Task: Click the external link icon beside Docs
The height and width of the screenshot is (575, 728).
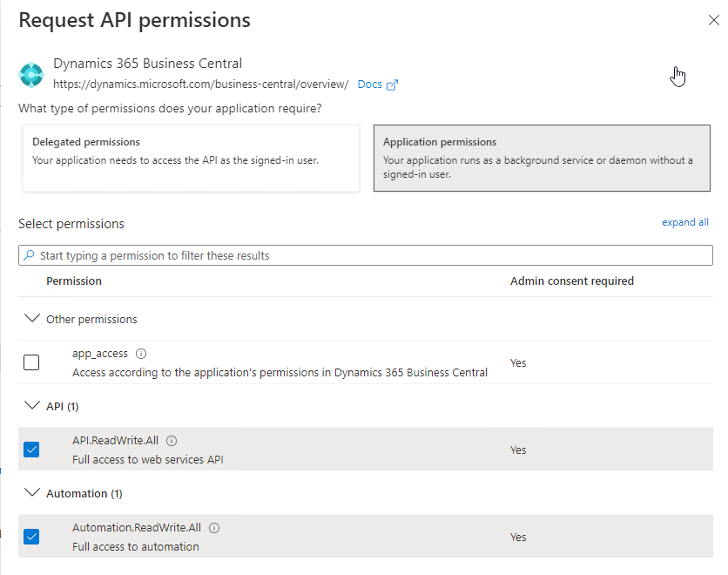Action: coord(393,85)
